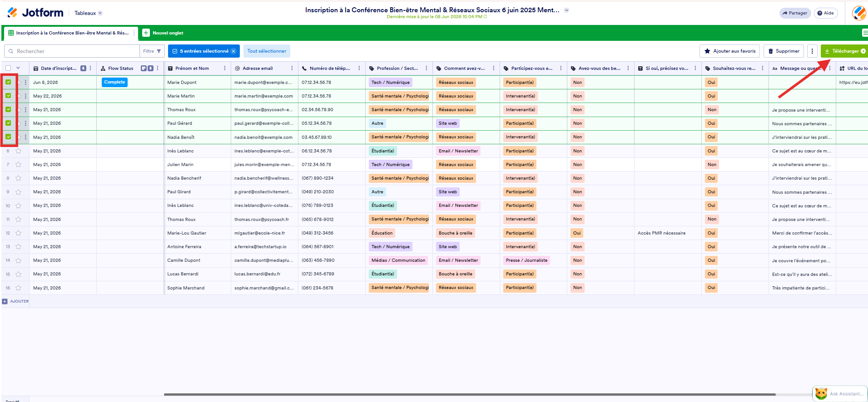Viewport: 868px width, 402px height.
Task: Open Flow Status column menu
Action: tap(158, 69)
